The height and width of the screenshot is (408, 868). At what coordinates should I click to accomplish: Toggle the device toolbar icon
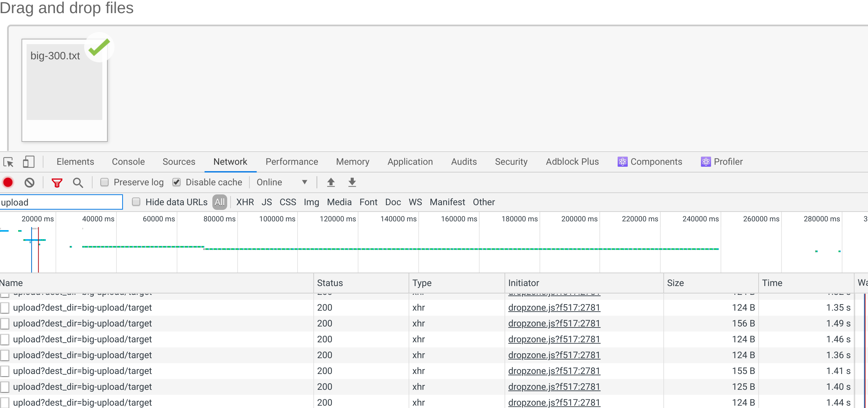click(28, 162)
